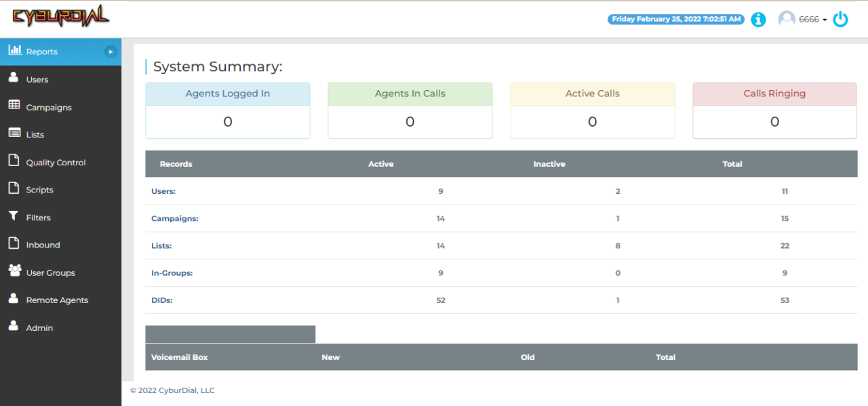
Task: Click the Filters funnel icon
Action: 14,217
